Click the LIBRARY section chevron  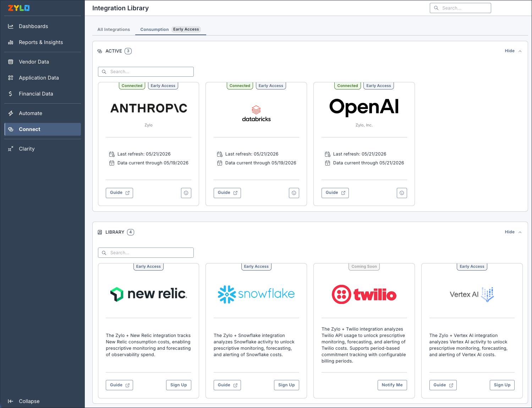(x=520, y=232)
